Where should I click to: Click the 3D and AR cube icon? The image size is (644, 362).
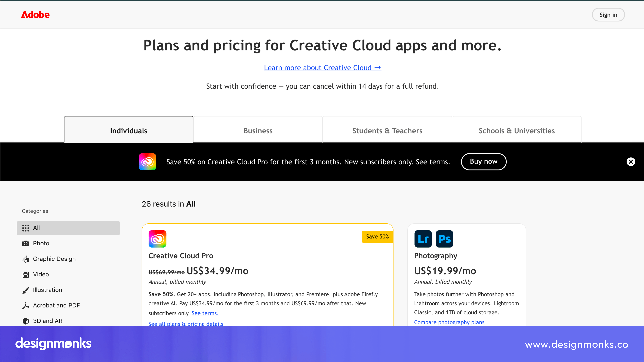pyautogui.click(x=25, y=321)
